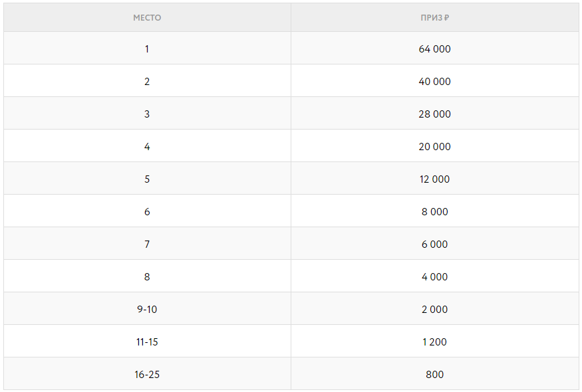The height and width of the screenshot is (392, 582).
Task: Select the place 1 cell
Action: click(147, 49)
